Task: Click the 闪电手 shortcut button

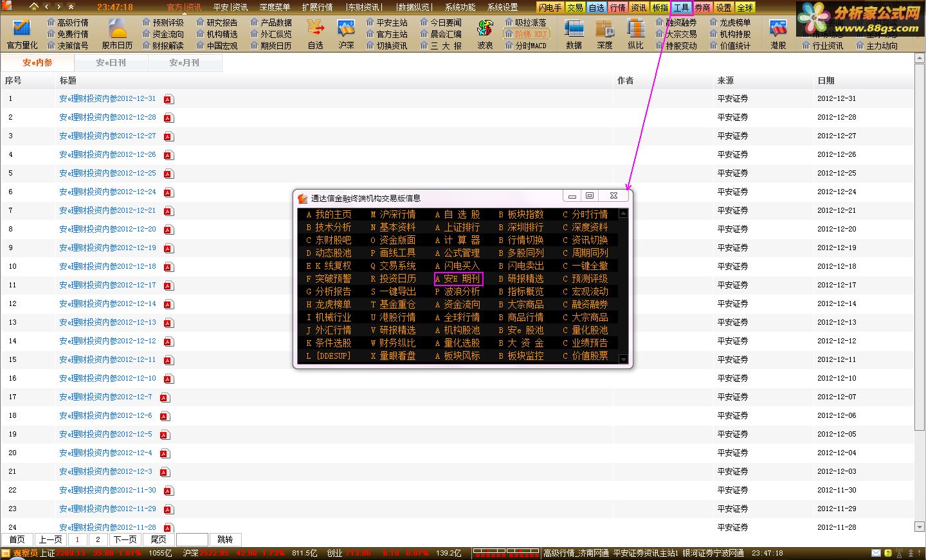Action: tap(550, 8)
